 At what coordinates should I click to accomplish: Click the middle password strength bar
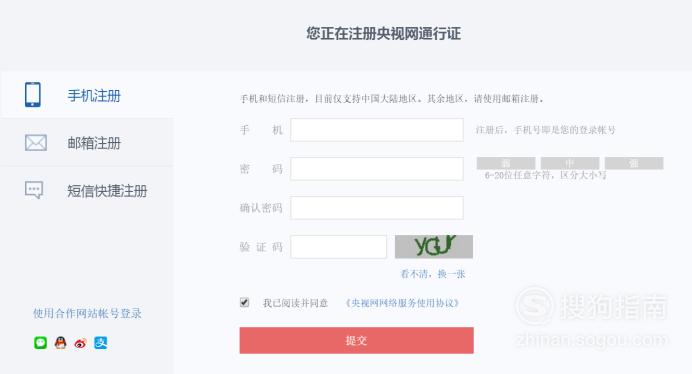[x=570, y=163]
